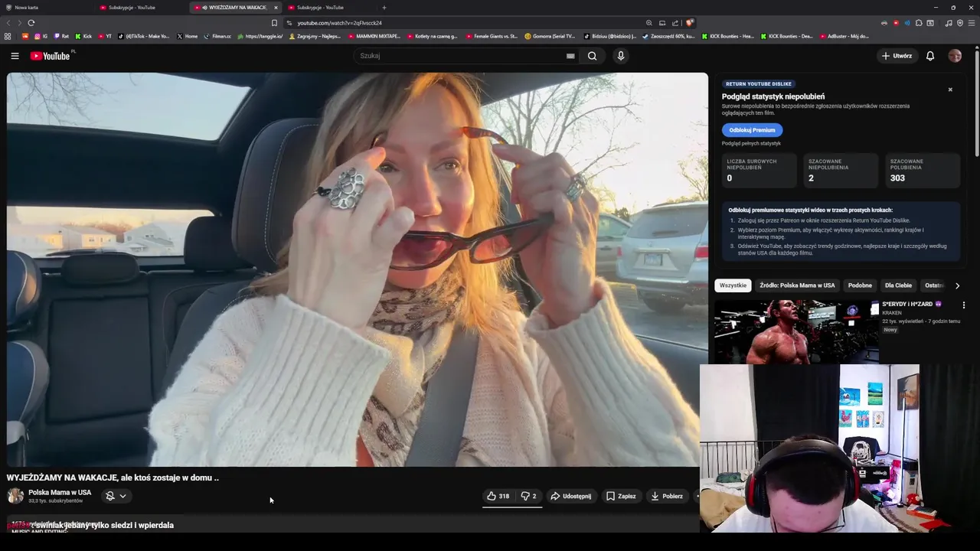Open the Filman.cc bookmark

[218, 36]
